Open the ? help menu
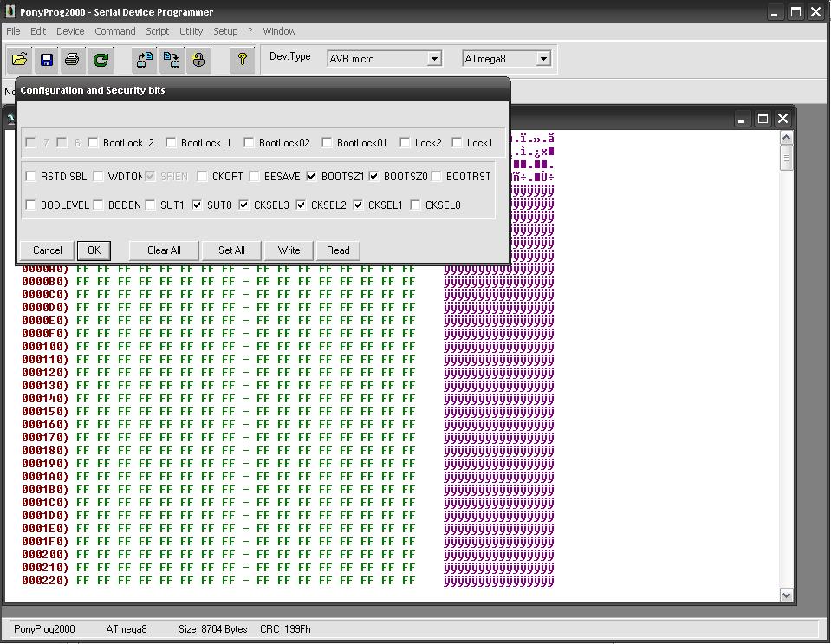831x644 pixels. point(250,31)
